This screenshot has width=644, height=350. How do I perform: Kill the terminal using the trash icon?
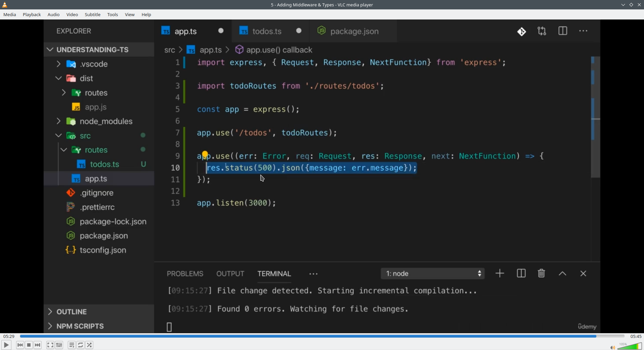click(x=541, y=273)
